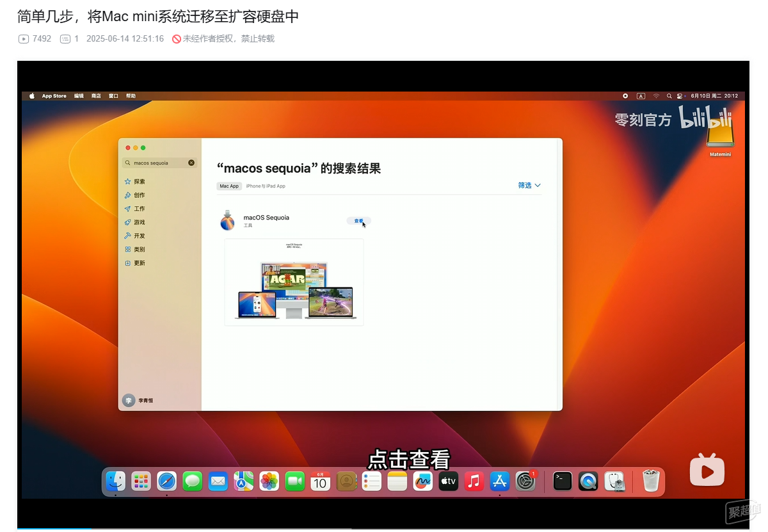Open Music from the Dock
The width and height of the screenshot is (768, 532).
(474, 481)
